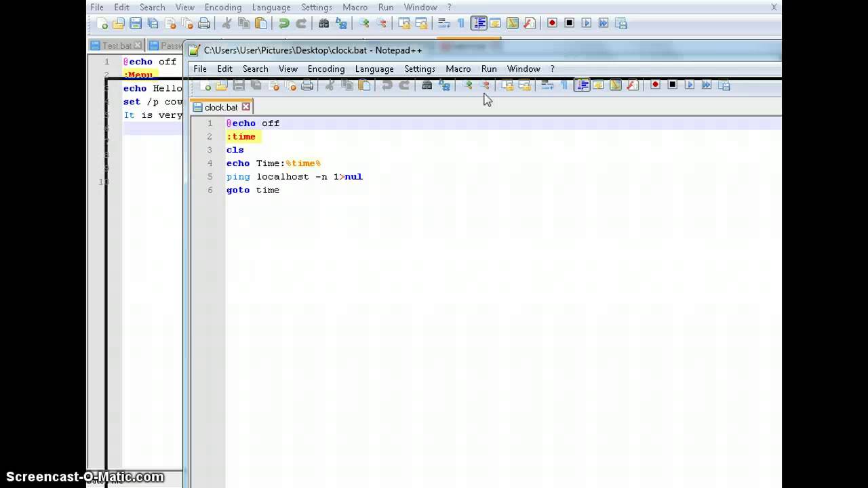Click Cut scissors icon in clock.bat window
Viewport: 868px width, 488px height.
tap(330, 85)
